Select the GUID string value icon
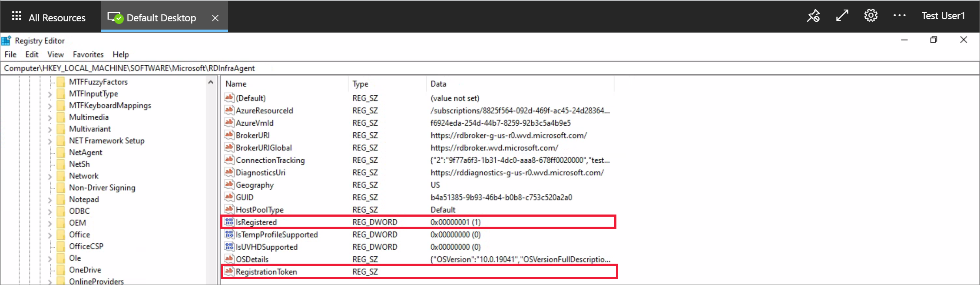980x285 pixels. tap(229, 197)
